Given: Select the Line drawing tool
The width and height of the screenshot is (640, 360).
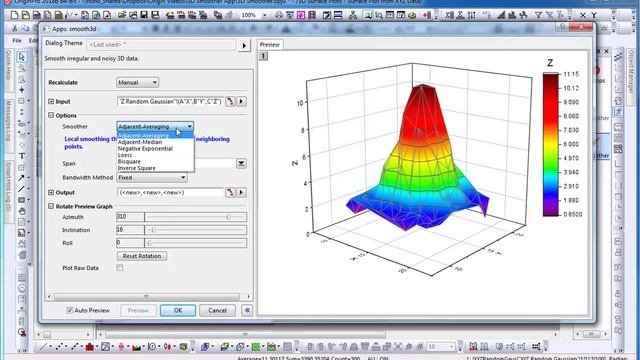Looking at the screenshot, I should pyautogui.click(x=22, y=189).
